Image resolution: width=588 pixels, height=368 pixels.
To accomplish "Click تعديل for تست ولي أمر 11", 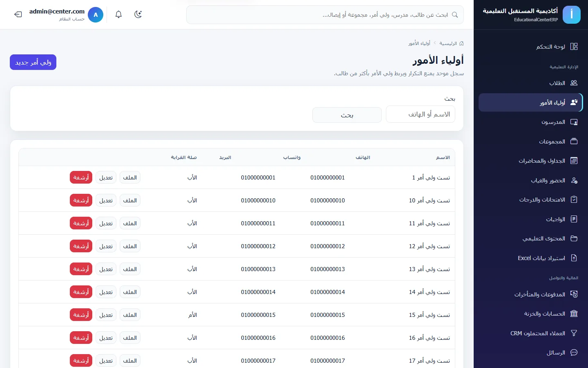I will (106, 223).
